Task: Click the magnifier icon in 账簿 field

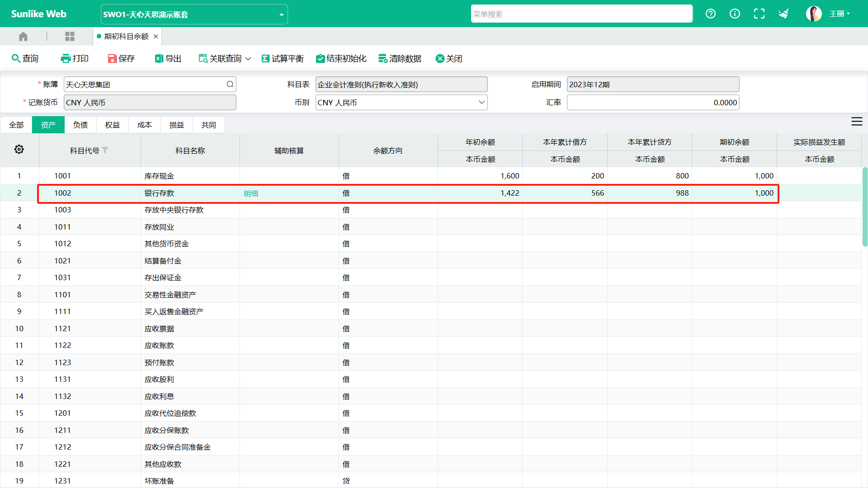Action: (230, 84)
